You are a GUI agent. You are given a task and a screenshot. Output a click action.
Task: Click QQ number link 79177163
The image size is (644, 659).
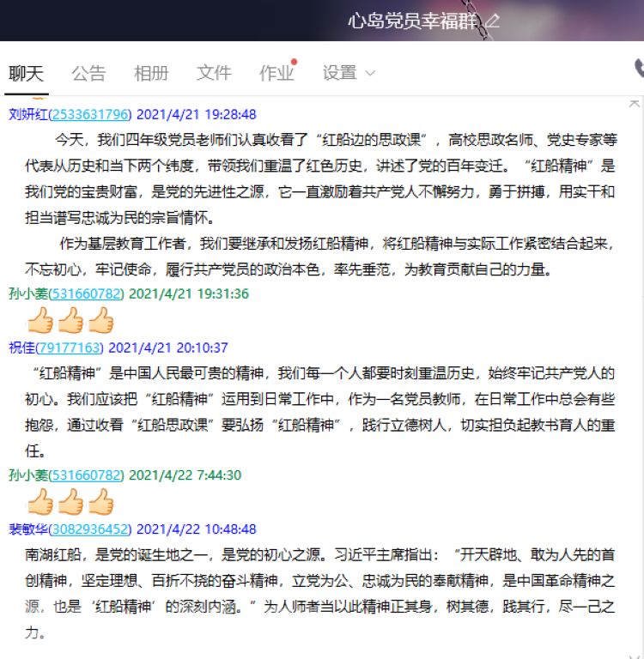click(x=69, y=348)
